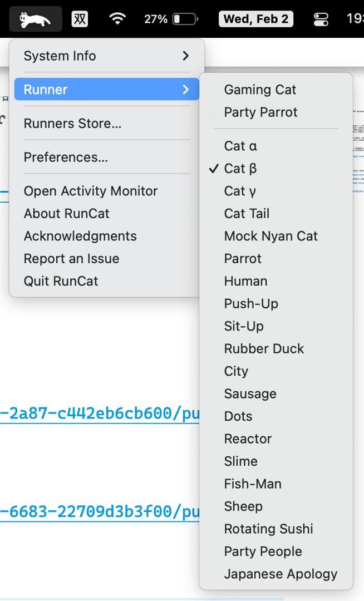
Task: Uncheck the Cat β runner
Action: (239, 168)
